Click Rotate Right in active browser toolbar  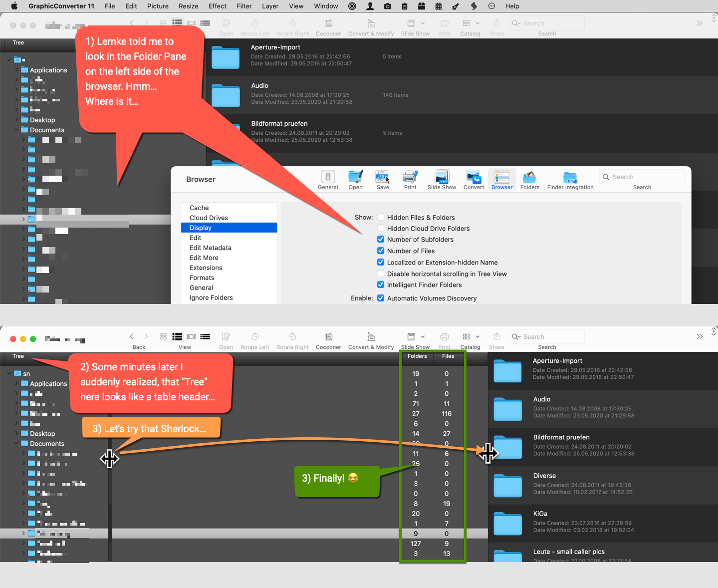(x=292, y=337)
